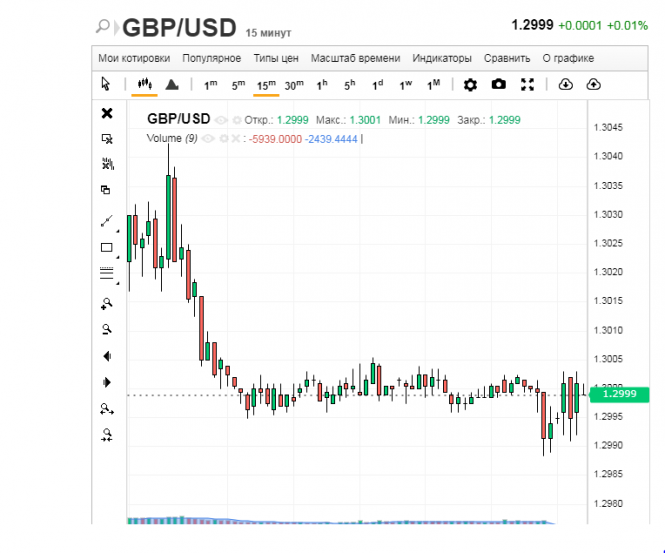Zoom out on the chart

(106, 330)
